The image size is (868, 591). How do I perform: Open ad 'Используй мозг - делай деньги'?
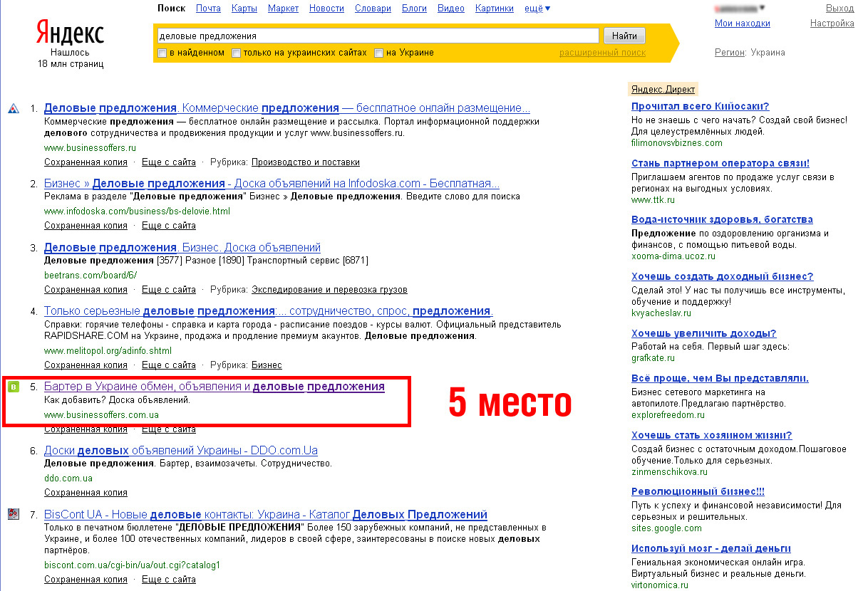[x=711, y=548]
